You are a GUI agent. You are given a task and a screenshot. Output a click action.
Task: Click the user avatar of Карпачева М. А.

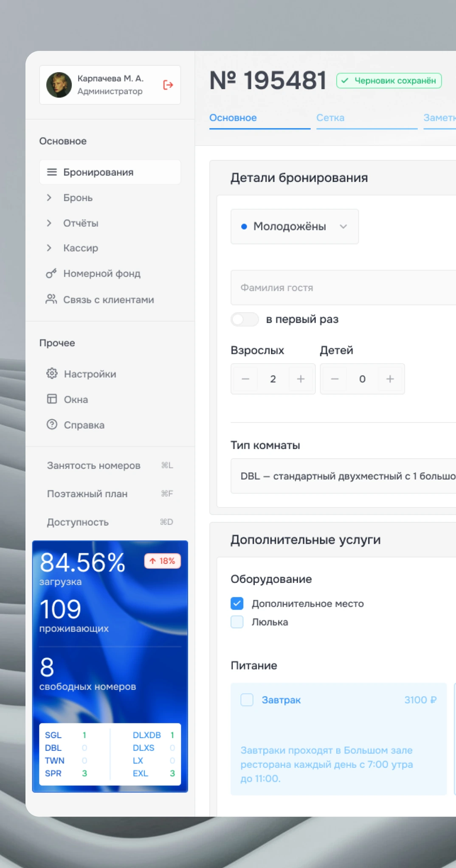(x=59, y=85)
